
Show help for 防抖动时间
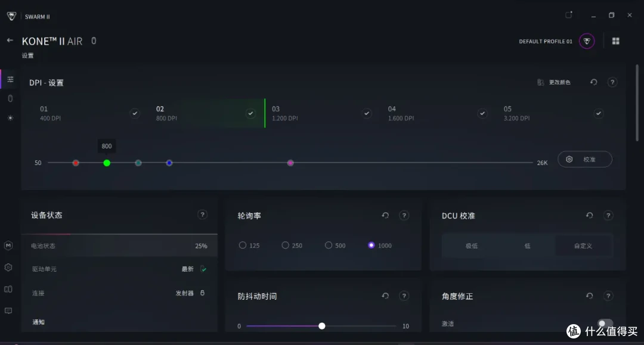point(404,296)
